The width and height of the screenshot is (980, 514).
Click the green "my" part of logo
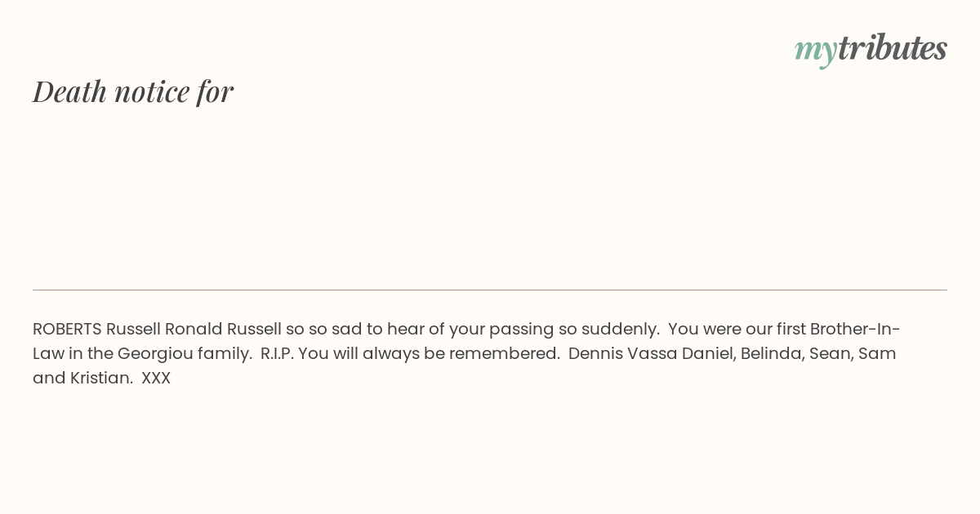point(816,52)
